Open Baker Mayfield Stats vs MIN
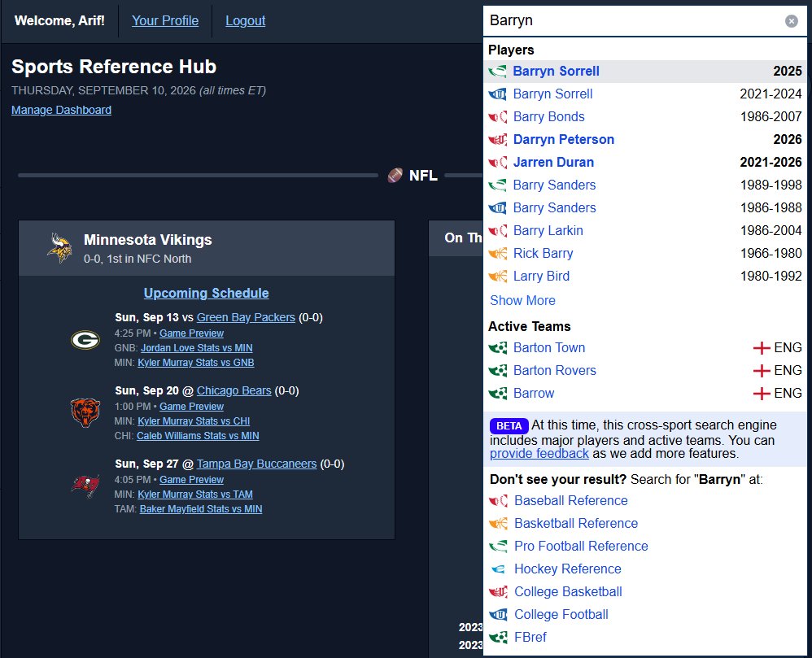Image resolution: width=812 pixels, height=658 pixels. pos(201,509)
